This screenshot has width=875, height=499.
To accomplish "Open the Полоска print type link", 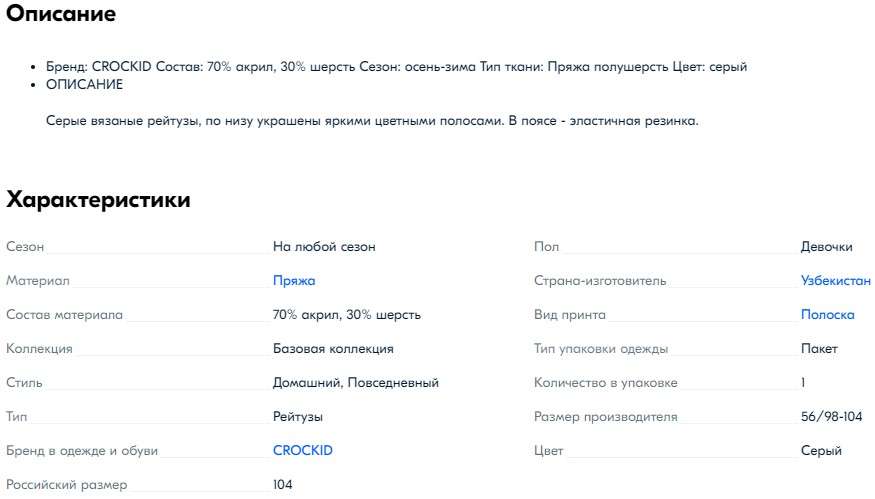I will click(x=827, y=315).
